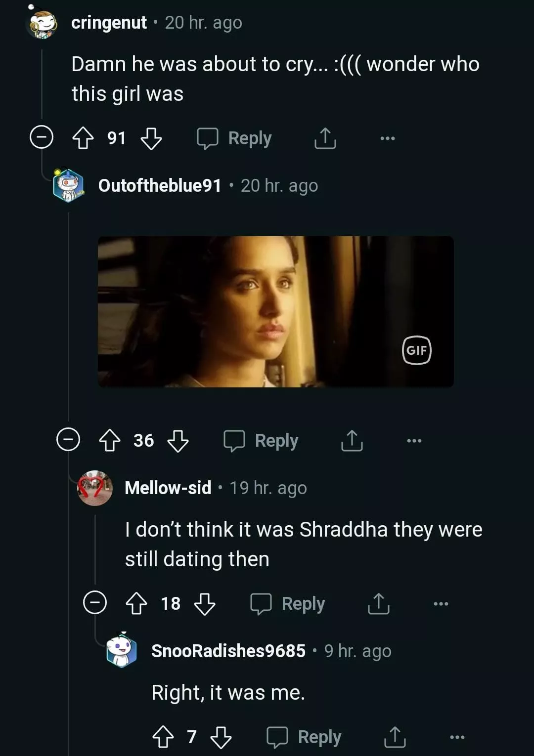This screenshot has height=756, width=534.
Task: Downvote cringenut's comment
Action: [151, 138]
